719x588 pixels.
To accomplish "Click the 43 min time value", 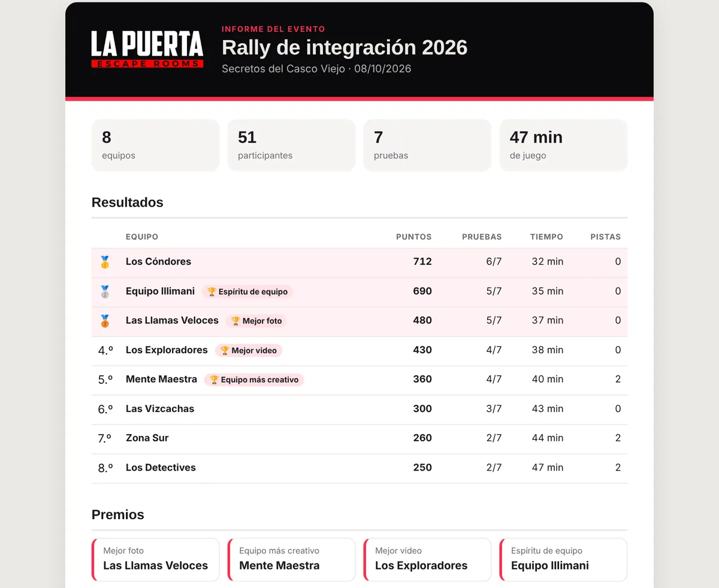I will 548,409.
